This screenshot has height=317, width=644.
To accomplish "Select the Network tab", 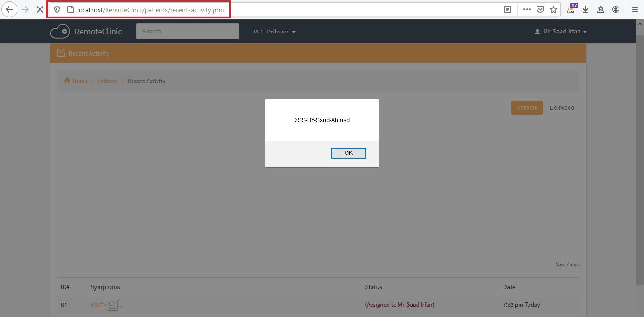I will pos(527,108).
